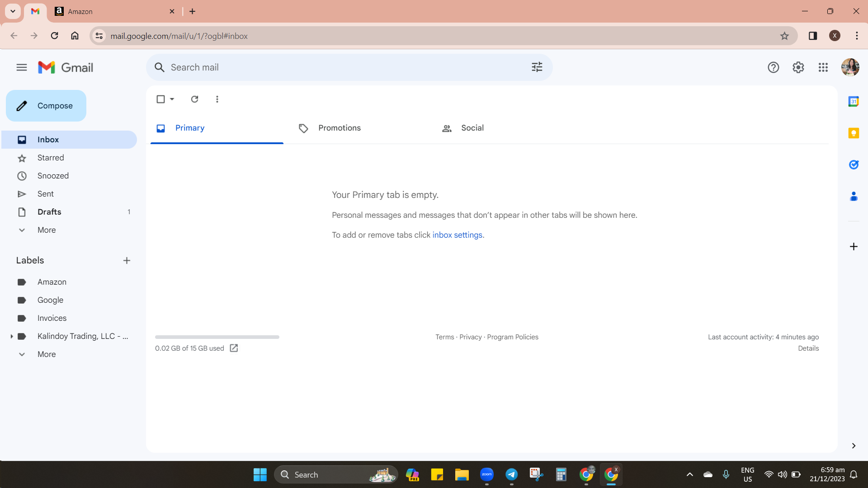Image resolution: width=868 pixels, height=488 pixels.
Task: Click the storage usage progress bar
Action: [x=217, y=337]
